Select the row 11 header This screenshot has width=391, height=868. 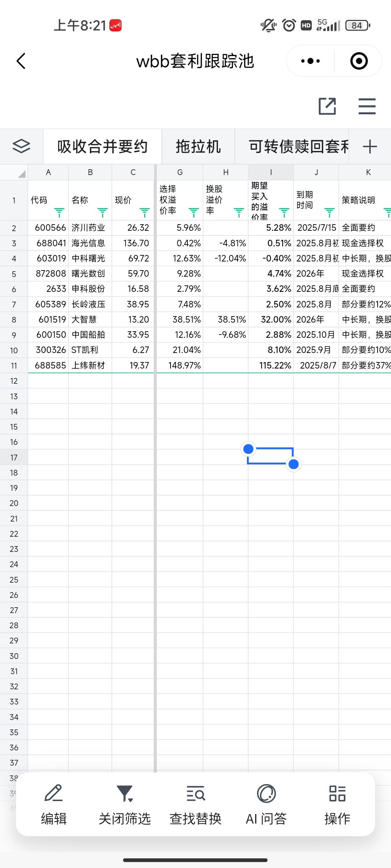tap(14, 366)
